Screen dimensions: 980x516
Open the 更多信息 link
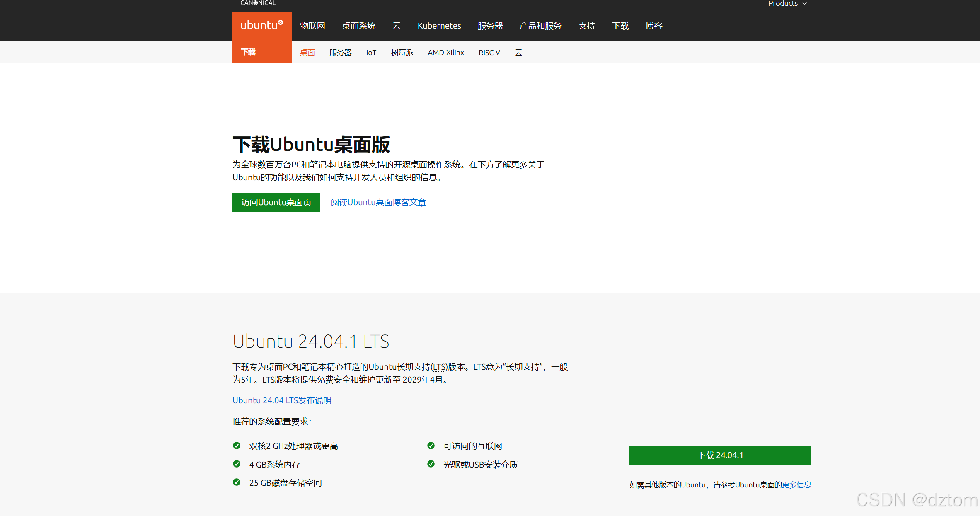(x=796, y=485)
